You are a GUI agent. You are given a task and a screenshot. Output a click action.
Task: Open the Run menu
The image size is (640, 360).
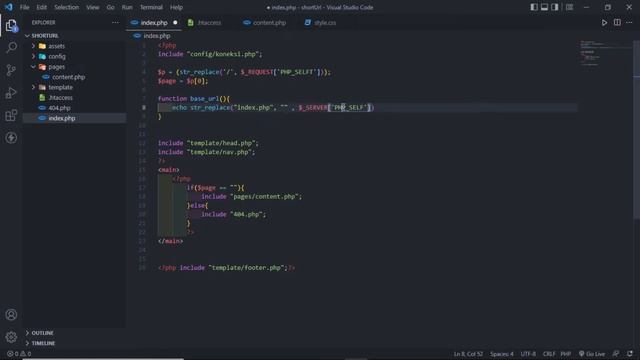[127, 7]
